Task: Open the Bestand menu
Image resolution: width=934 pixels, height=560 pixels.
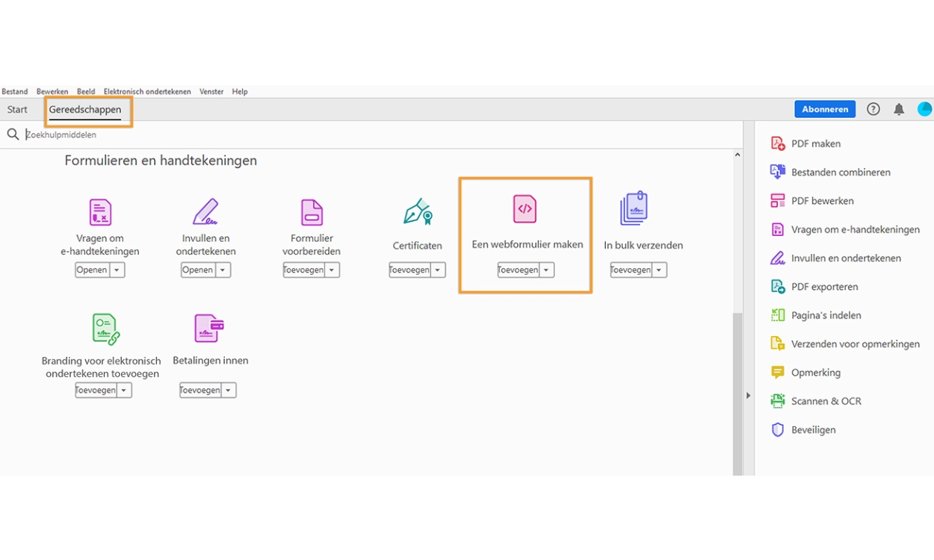Action: [x=15, y=92]
